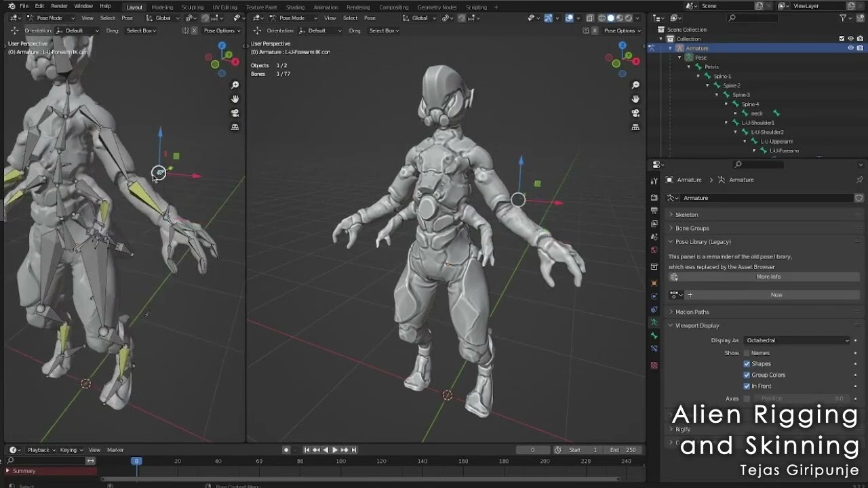Select the Texture properties tab checker icon
This screenshot has width=868, height=488.
click(x=654, y=364)
